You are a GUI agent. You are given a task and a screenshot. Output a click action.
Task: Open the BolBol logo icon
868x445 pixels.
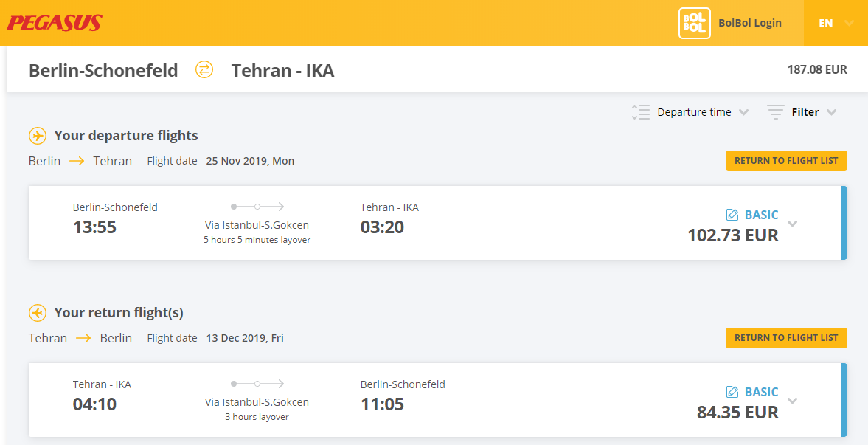[694, 23]
